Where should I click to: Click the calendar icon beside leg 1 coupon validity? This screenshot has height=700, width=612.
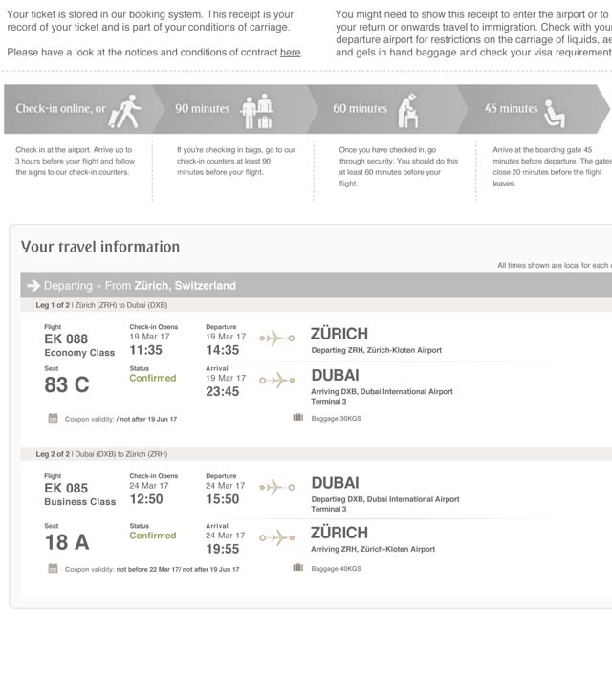(x=53, y=418)
